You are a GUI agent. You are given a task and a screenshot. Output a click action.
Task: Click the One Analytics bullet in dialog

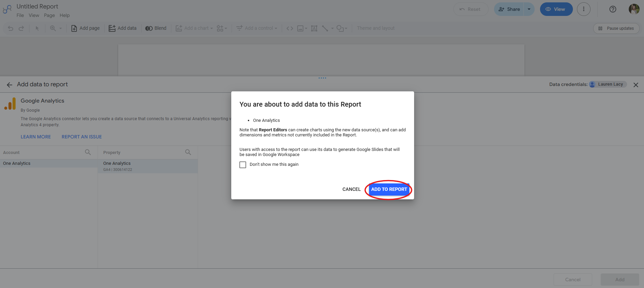tap(266, 120)
